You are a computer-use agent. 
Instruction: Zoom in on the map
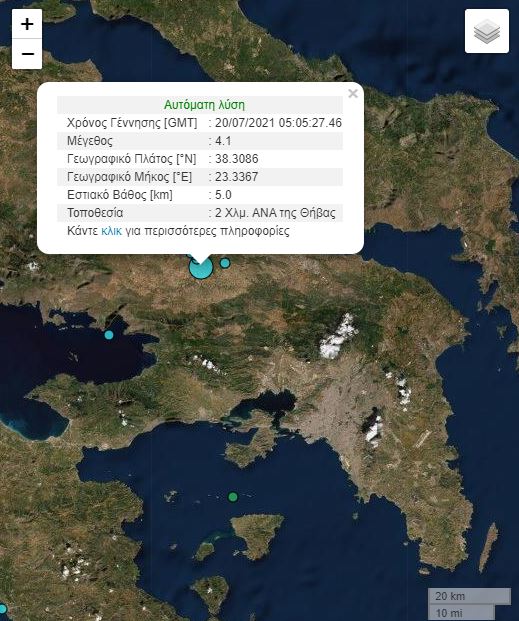pos(27,24)
